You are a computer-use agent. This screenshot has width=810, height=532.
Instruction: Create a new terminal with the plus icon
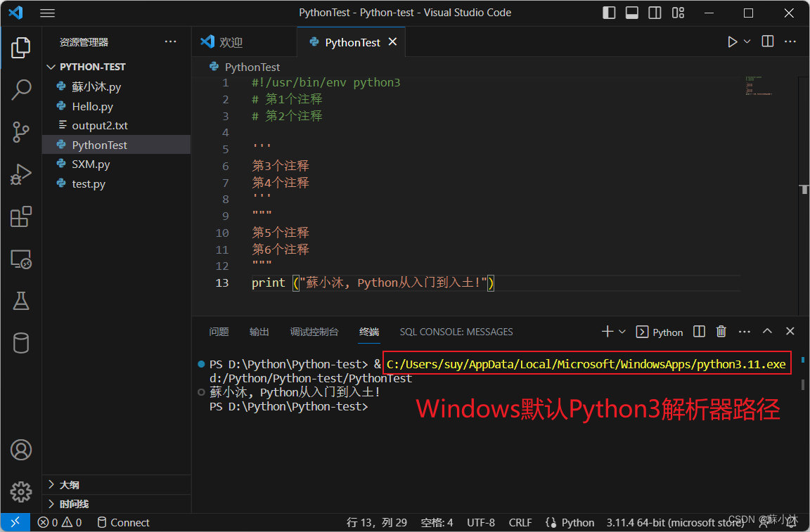tap(607, 332)
